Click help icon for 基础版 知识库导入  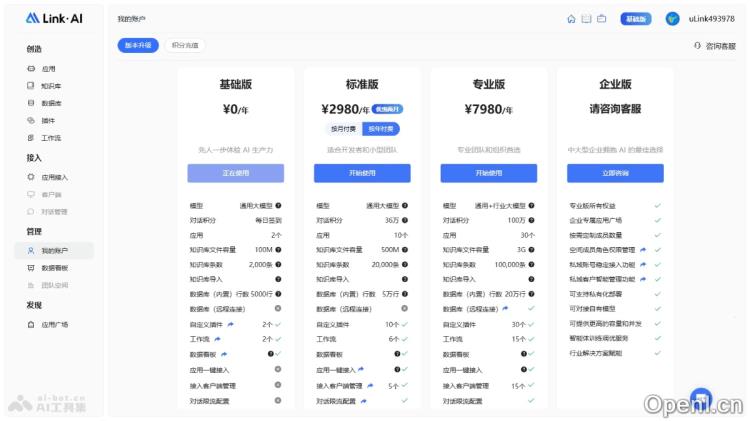(x=278, y=279)
